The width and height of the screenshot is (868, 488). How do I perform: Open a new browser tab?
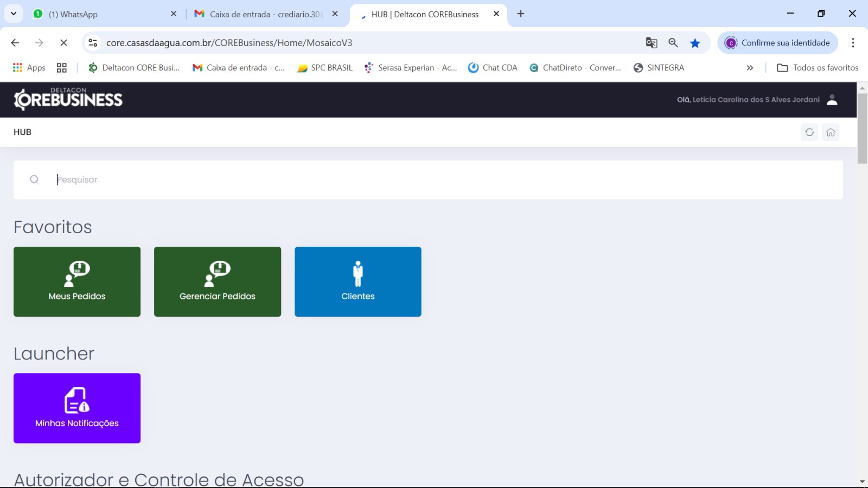click(521, 14)
